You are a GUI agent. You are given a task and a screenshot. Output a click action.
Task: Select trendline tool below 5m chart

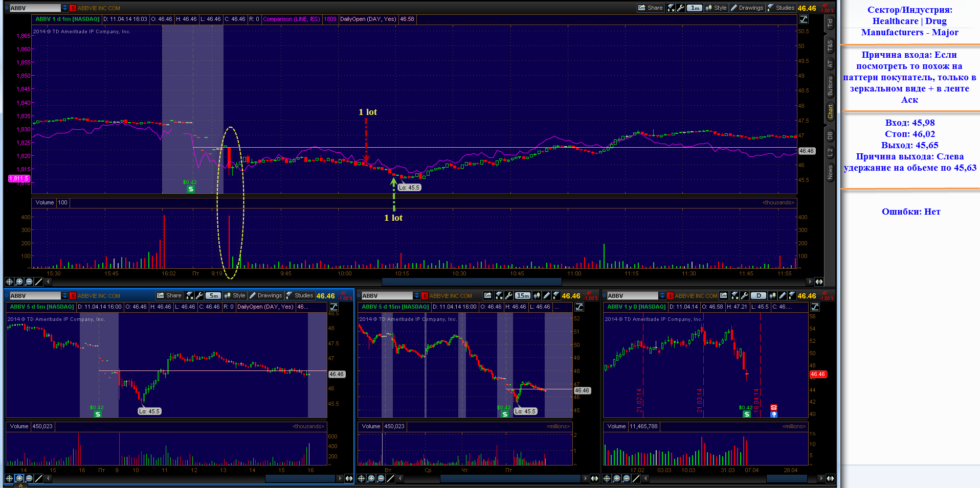point(38,478)
